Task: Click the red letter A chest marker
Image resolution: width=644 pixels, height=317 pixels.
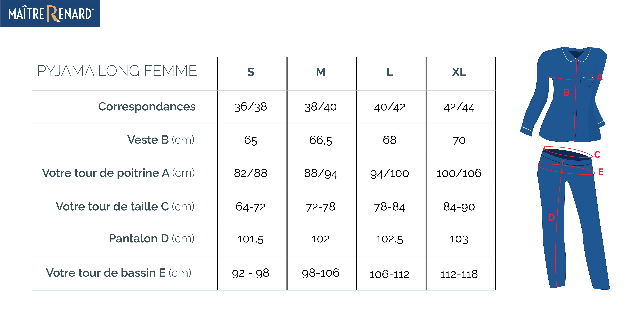Action: pos(599,77)
